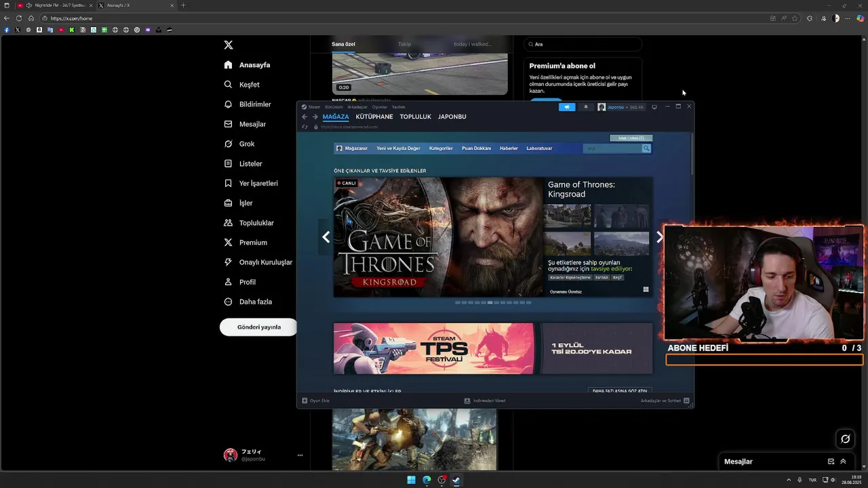Open İndirmeleri Yönet in Steam footer
Image resolution: width=868 pixels, height=488 pixels.
(x=485, y=401)
